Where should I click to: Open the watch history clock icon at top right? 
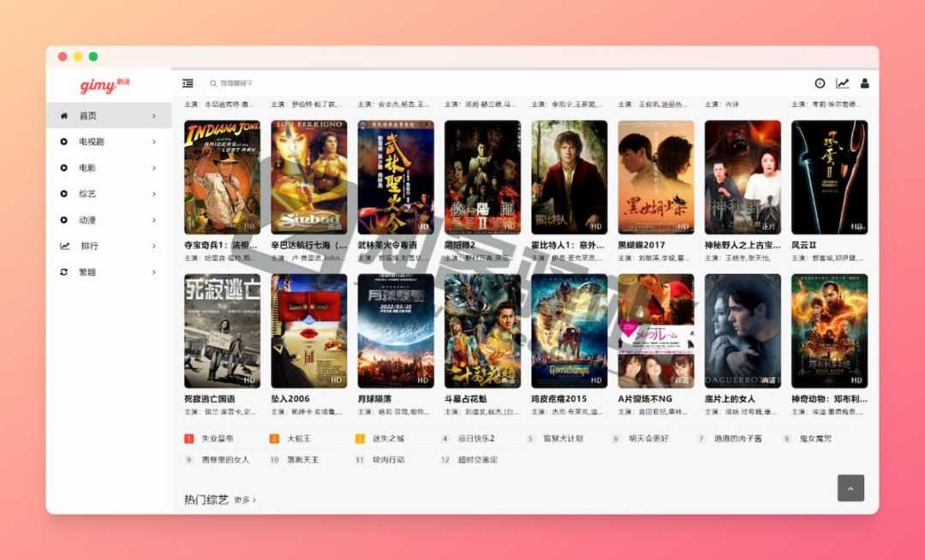818,83
